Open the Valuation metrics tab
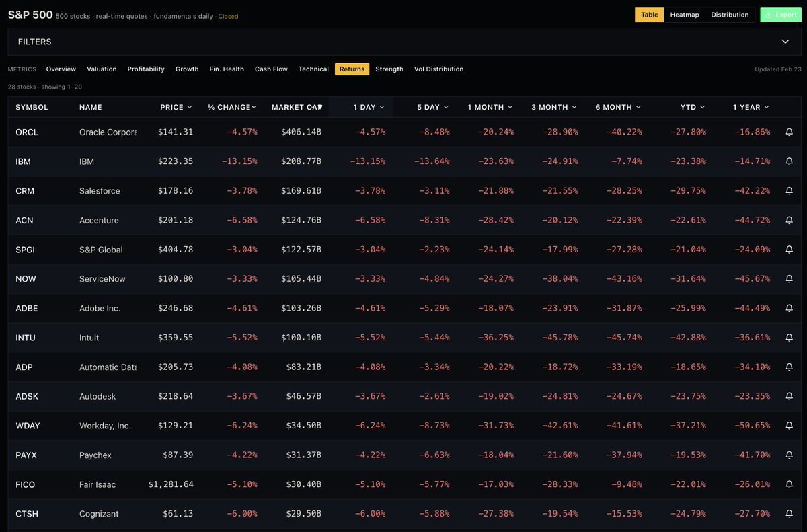 [x=102, y=69]
